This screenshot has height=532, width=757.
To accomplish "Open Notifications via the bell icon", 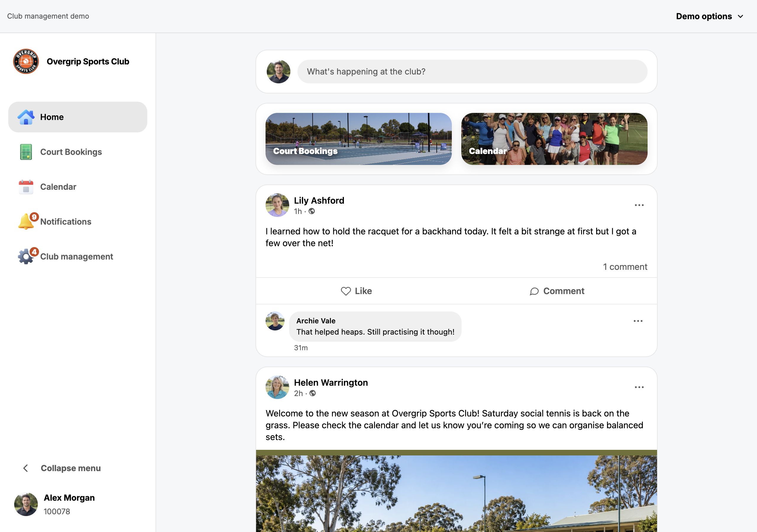I will click(26, 221).
